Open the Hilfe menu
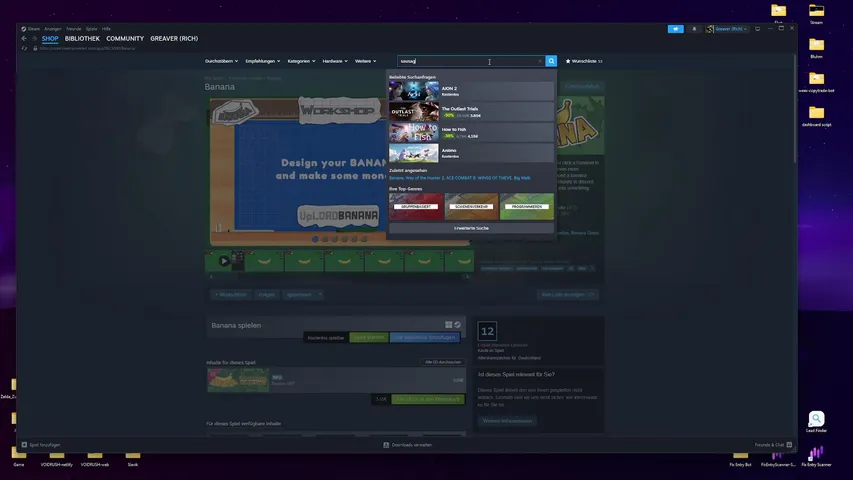The height and width of the screenshot is (480, 853). 106,29
